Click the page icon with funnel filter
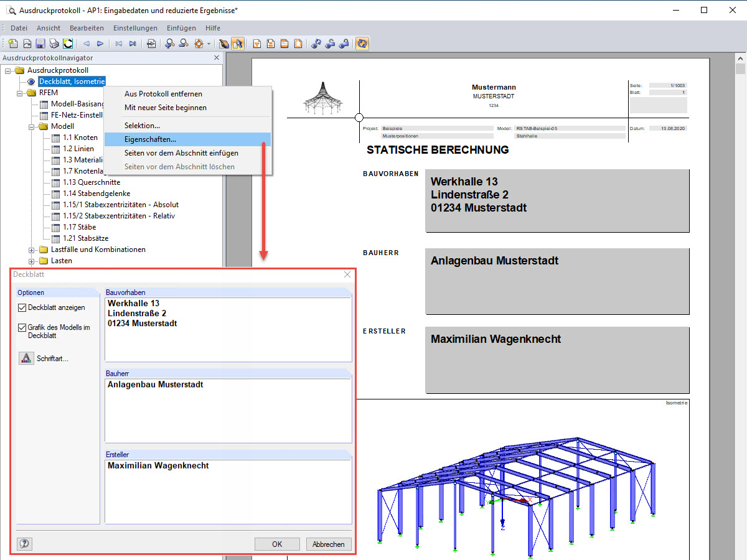 [256, 44]
